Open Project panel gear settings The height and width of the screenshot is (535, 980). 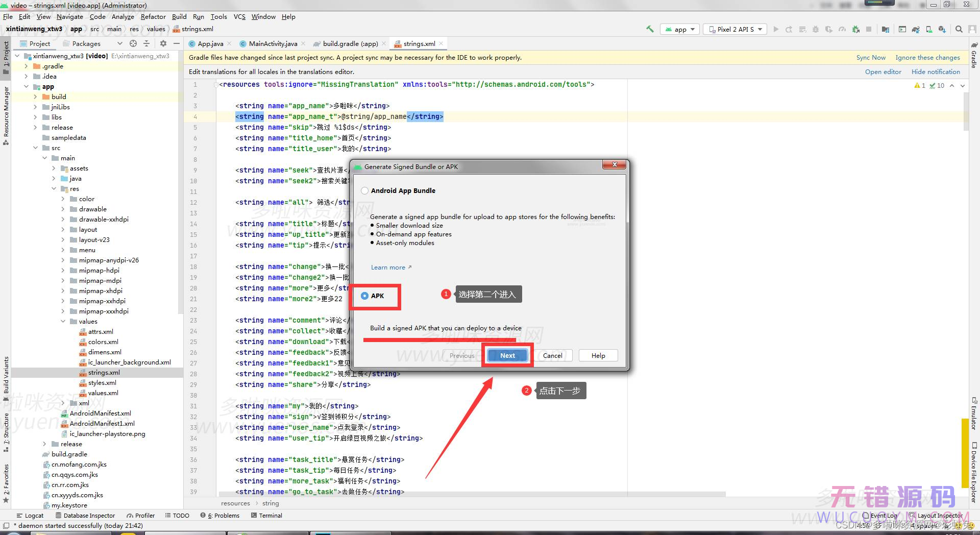(163, 43)
